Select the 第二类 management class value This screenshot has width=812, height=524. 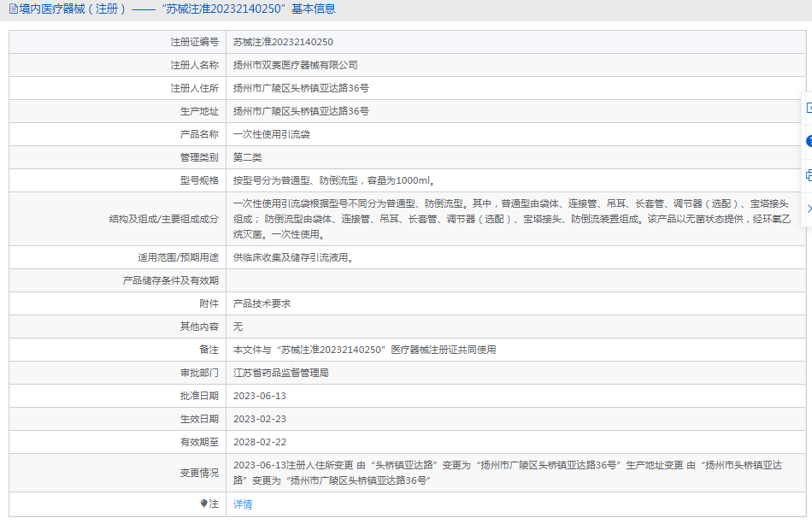click(248, 157)
